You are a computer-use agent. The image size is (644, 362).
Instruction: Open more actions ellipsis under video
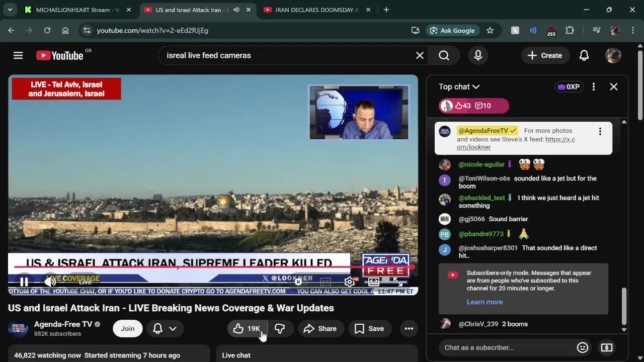[409, 329]
